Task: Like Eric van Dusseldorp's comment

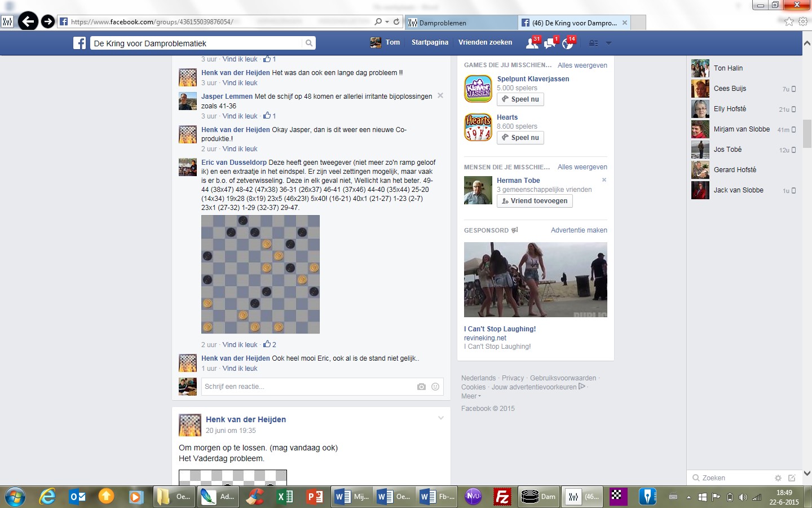Action: click(240, 345)
